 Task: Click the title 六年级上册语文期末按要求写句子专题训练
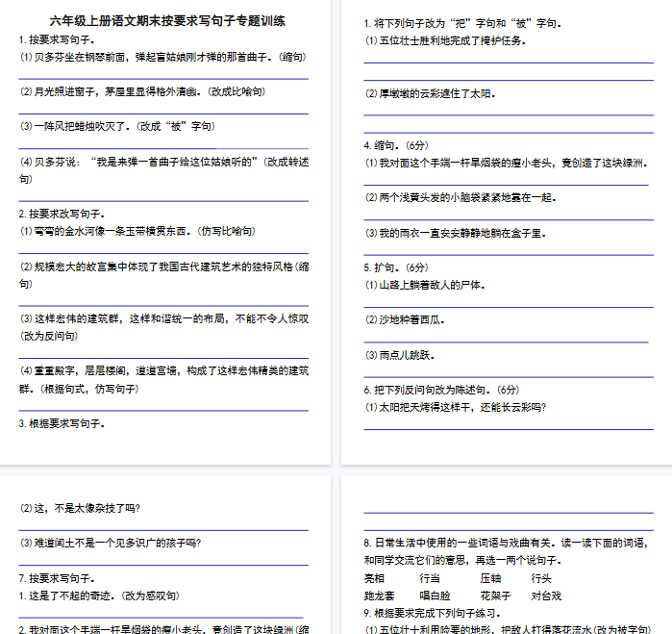pyautogui.click(x=167, y=20)
